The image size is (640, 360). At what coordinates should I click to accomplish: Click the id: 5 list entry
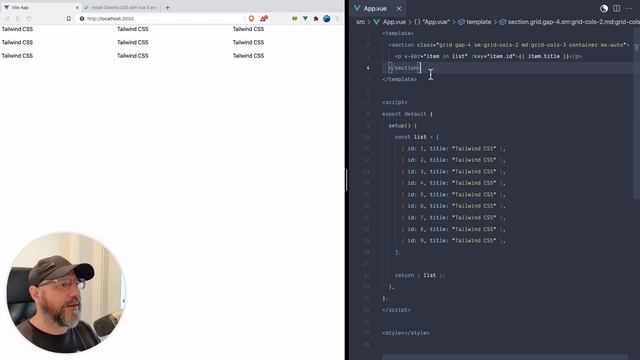(x=453, y=195)
